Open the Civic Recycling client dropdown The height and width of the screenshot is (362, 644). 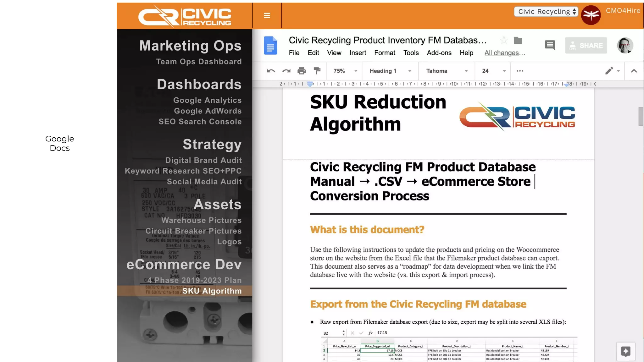coord(546,12)
